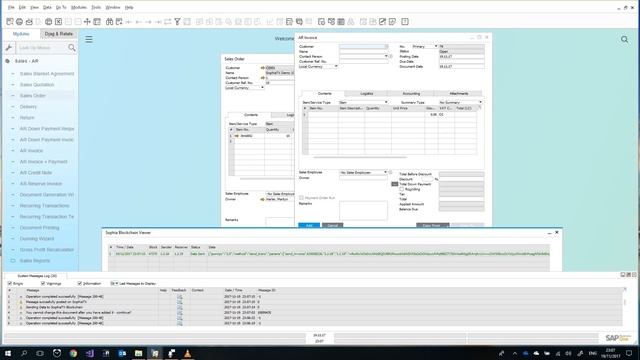Click the Remarks box in A/R Invoice
Viewport: 640px width, 360px height.
tap(363, 210)
